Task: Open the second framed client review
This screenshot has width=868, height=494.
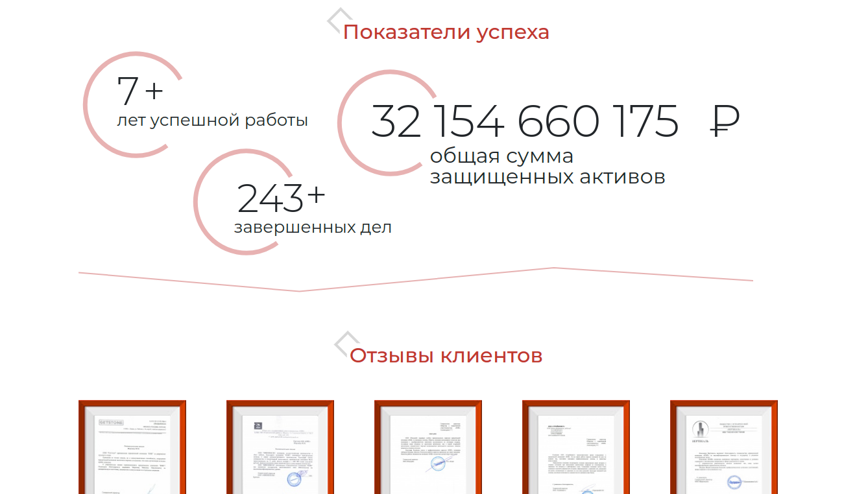Action: click(x=281, y=447)
